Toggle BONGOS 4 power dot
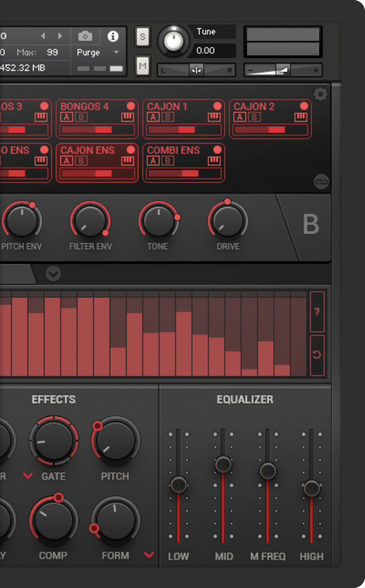Viewport: 365px width, 588px height. pyautogui.click(x=131, y=106)
